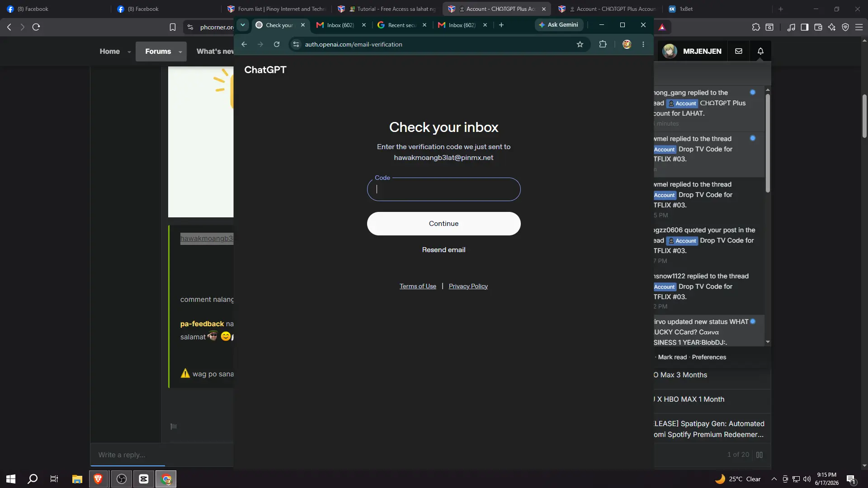Open the Chrome three-dot menu

[643, 44]
